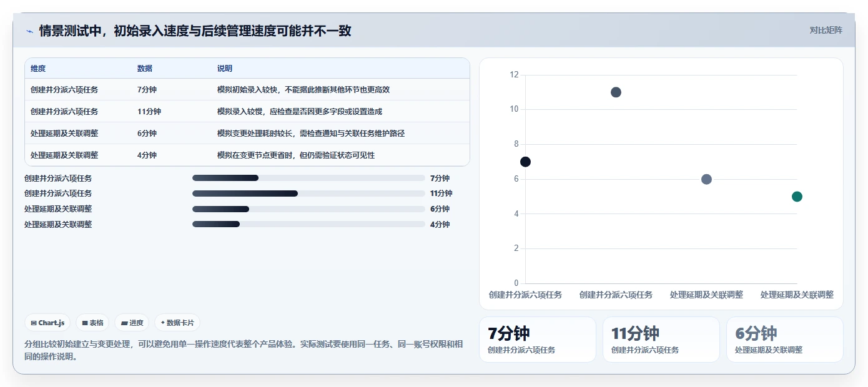Click the footer paragraph starting 分组比较初始建立
Viewport: 868px width, 387px height.
coord(244,350)
